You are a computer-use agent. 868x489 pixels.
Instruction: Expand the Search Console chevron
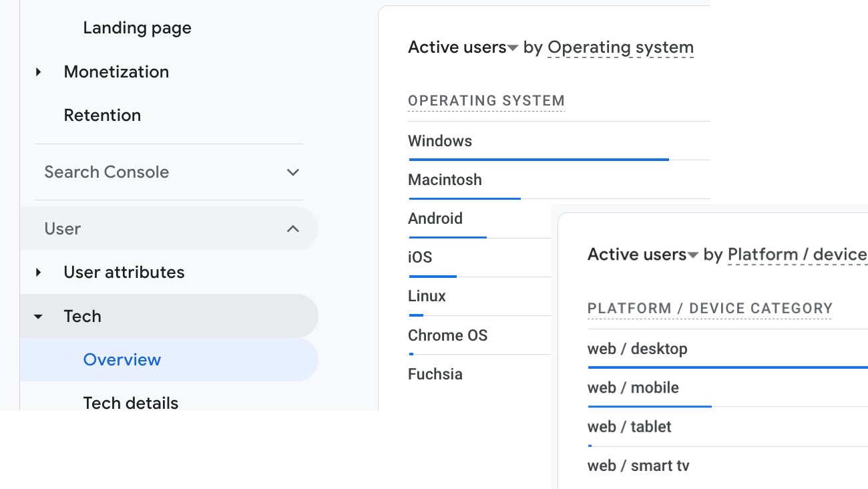tap(292, 172)
